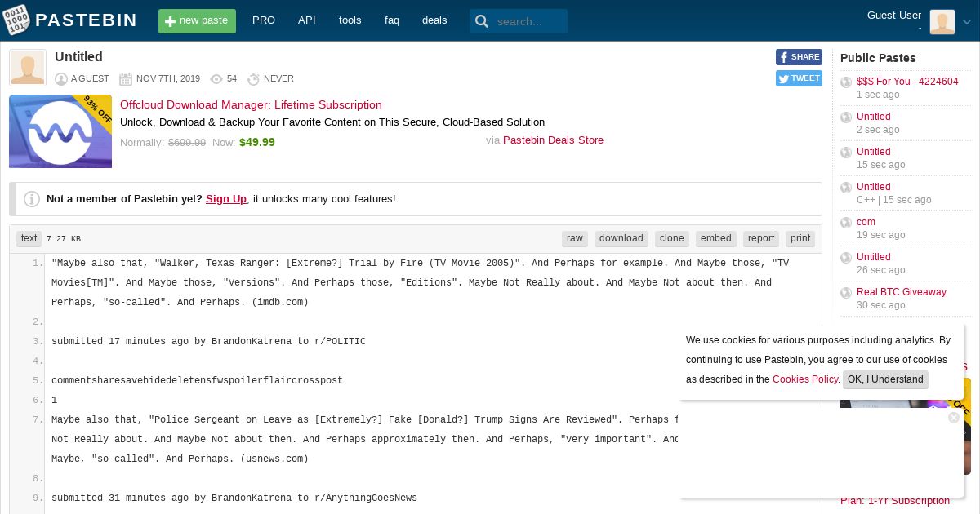Open the Untitled paste from 26 sec ago
This screenshot has height=514, width=980.
click(x=873, y=257)
